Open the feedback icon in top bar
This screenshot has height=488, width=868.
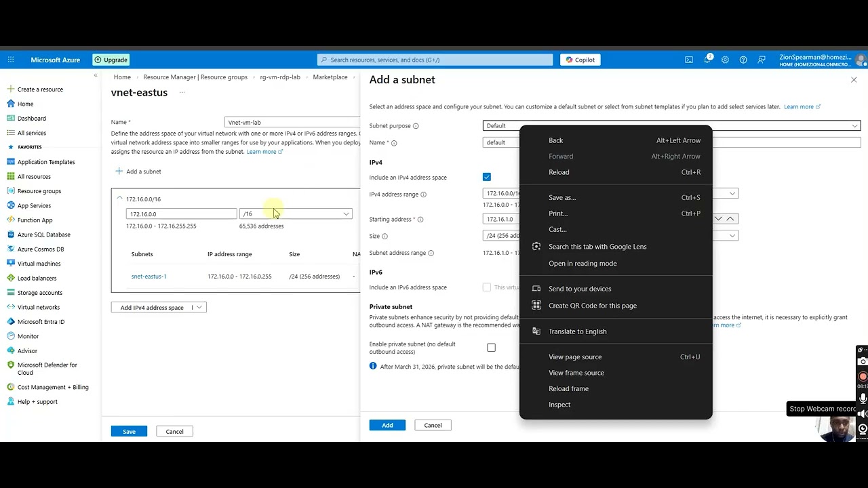tap(762, 60)
